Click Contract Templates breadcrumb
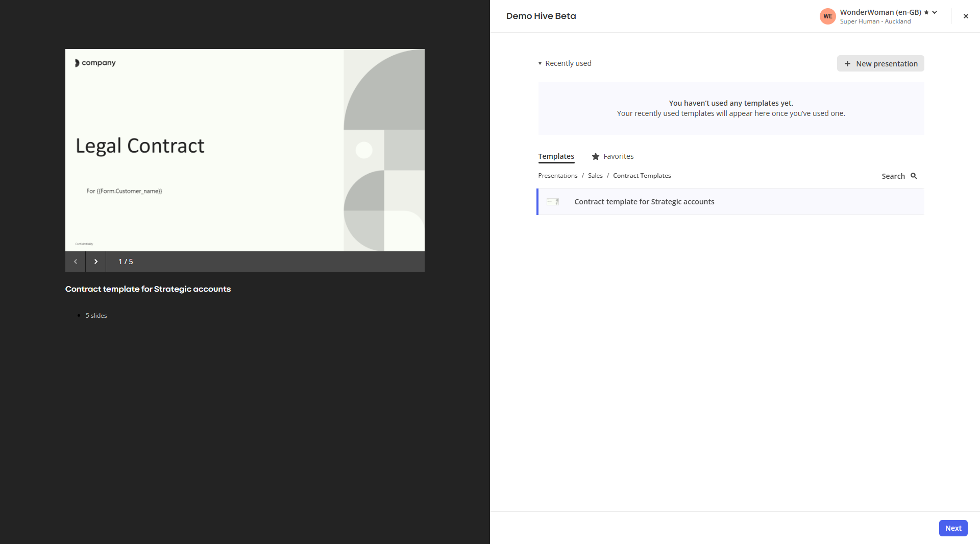 coord(642,176)
